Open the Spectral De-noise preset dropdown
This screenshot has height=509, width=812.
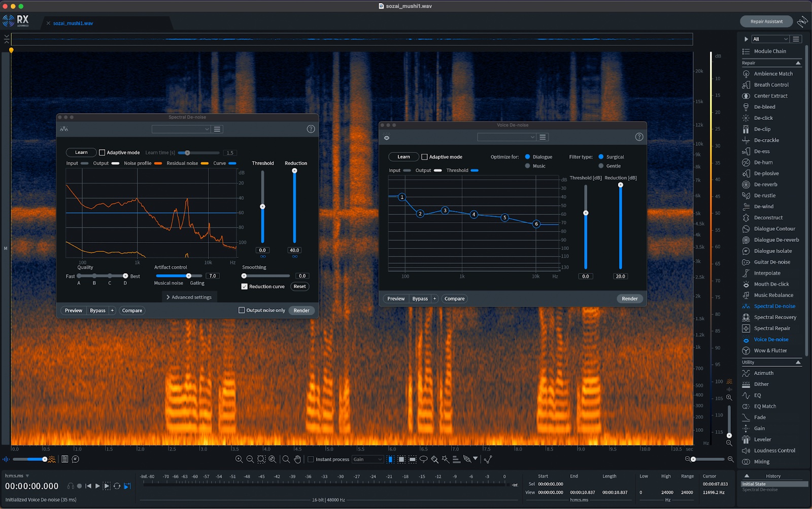pyautogui.click(x=181, y=130)
